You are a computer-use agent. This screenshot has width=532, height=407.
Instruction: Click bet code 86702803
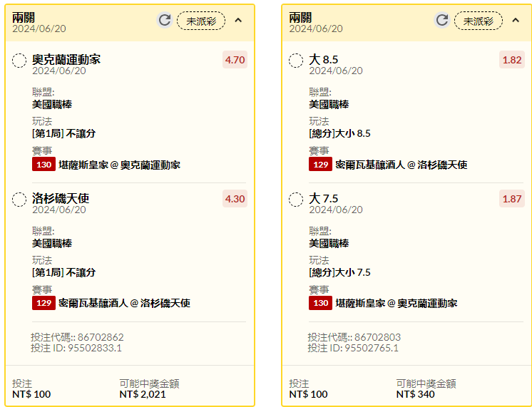[x=378, y=337]
